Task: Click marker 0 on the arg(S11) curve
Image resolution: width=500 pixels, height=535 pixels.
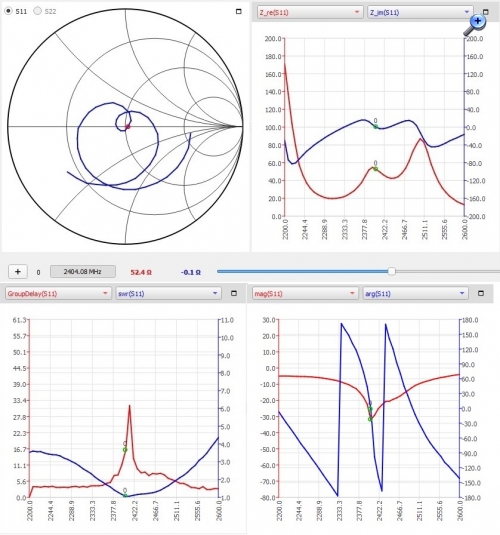Action: [370, 409]
